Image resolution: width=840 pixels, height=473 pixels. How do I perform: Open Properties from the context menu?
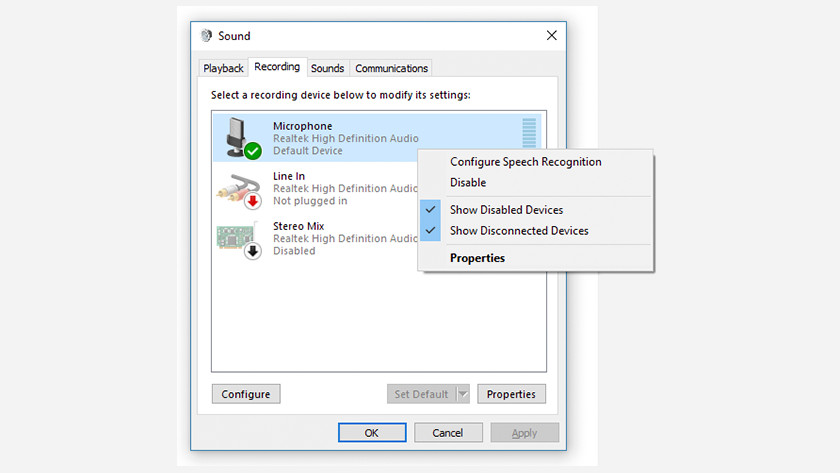[x=477, y=258]
